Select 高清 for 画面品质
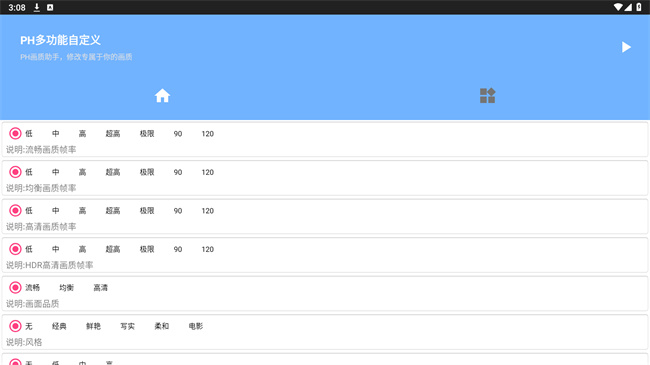The height and width of the screenshot is (365, 650). point(100,288)
